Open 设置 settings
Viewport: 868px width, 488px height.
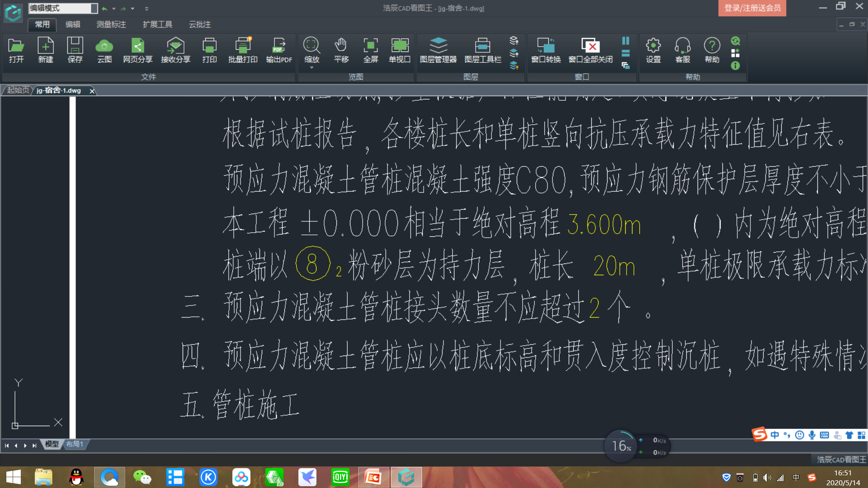[653, 50]
